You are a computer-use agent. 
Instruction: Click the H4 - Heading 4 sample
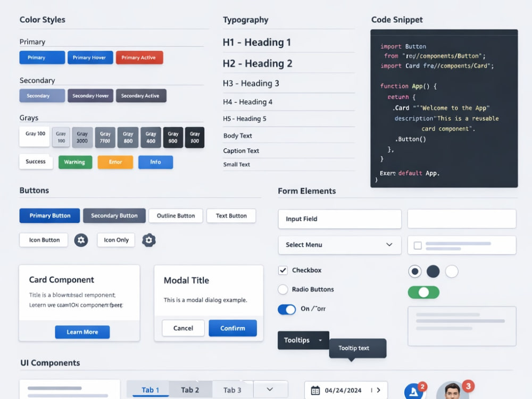pos(248,102)
